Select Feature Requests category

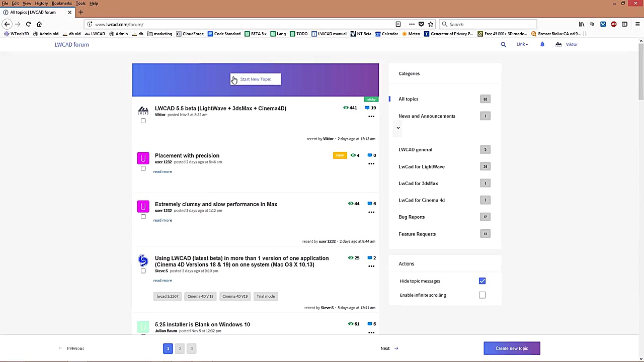click(417, 234)
